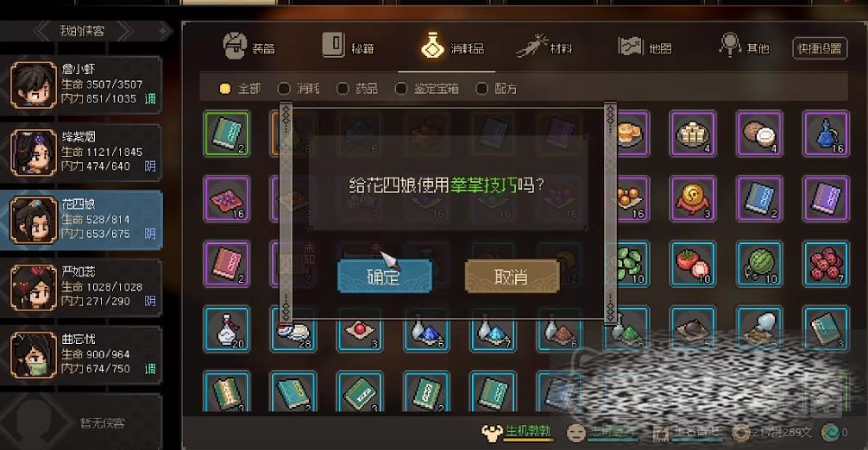Go to next page with right chevron beside 我的侠客
The height and width of the screenshot is (450, 868).
point(125,31)
